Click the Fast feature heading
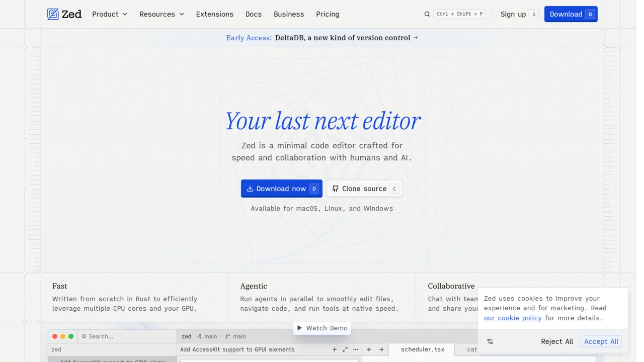Image resolution: width=644 pixels, height=362 pixels. pyautogui.click(x=60, y=286)
